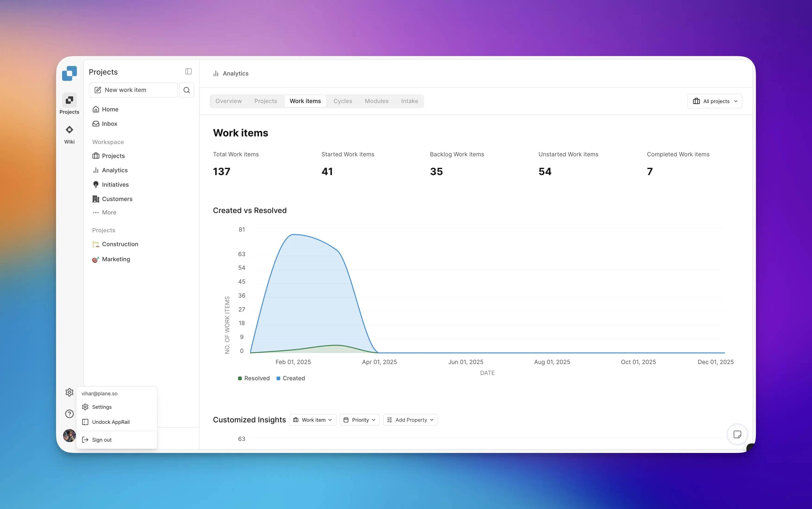Click Sign out in user menu

[x=102, y=440]
